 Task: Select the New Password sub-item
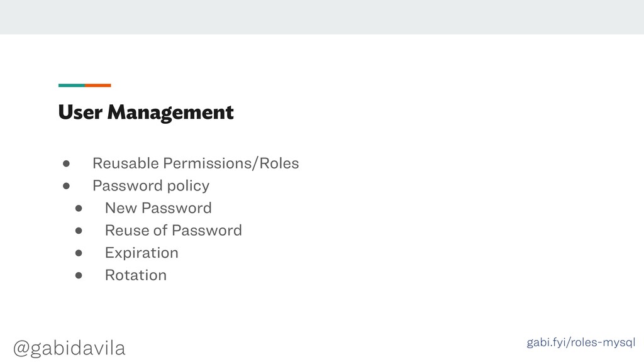coord(158,208)
